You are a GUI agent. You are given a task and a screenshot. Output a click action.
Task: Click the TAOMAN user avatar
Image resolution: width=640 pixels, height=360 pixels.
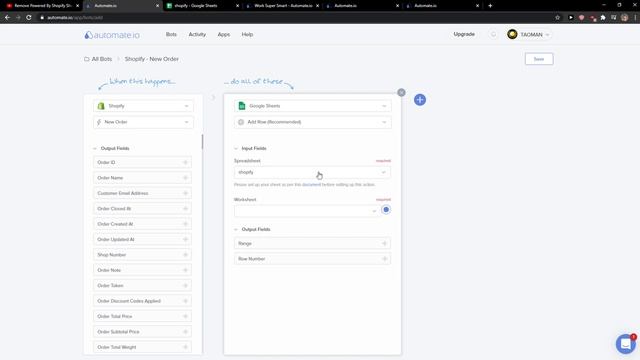coord(512,34)
